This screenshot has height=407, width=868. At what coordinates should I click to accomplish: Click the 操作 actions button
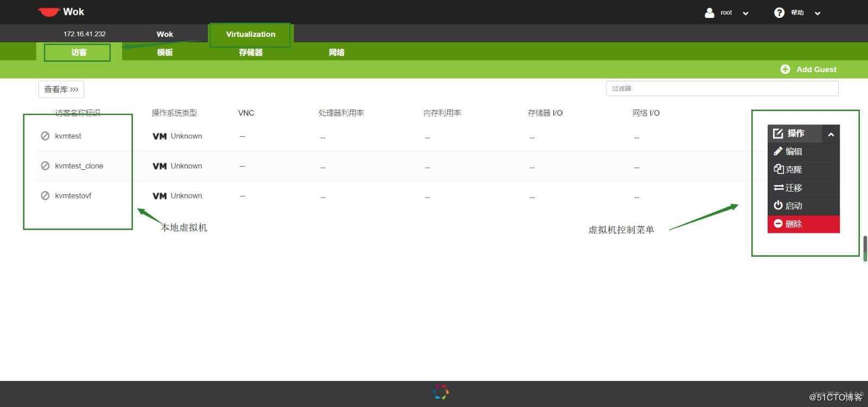tap(795, 133)
